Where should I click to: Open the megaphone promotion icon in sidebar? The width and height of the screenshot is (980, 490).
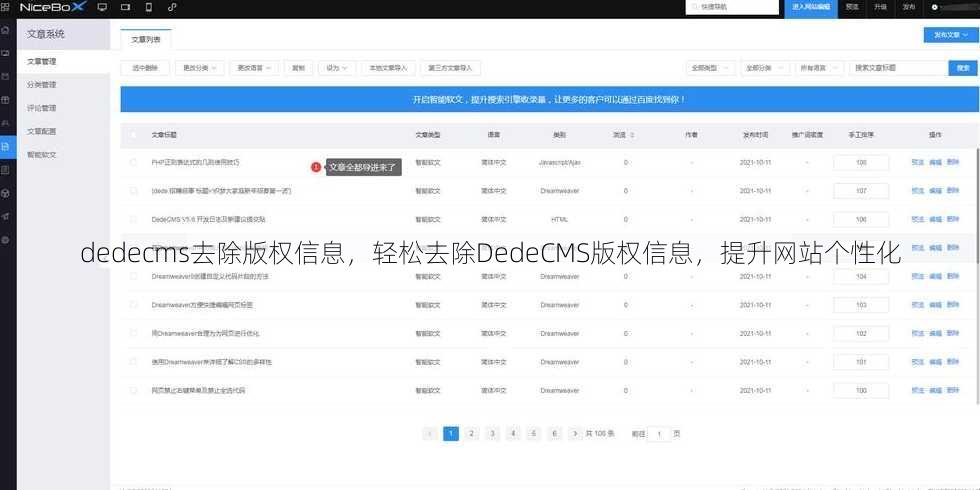(6, 216)
